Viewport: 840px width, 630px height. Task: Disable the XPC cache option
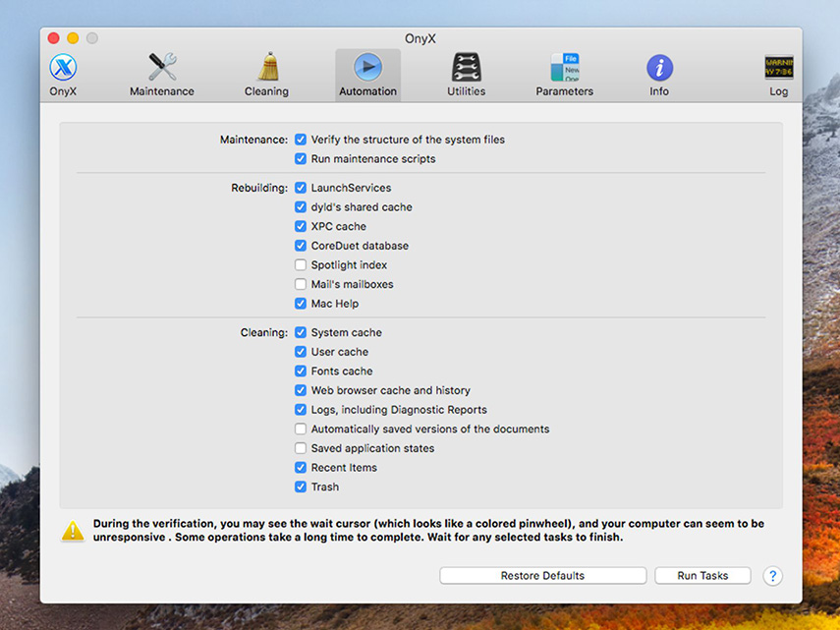coord(301,226)
